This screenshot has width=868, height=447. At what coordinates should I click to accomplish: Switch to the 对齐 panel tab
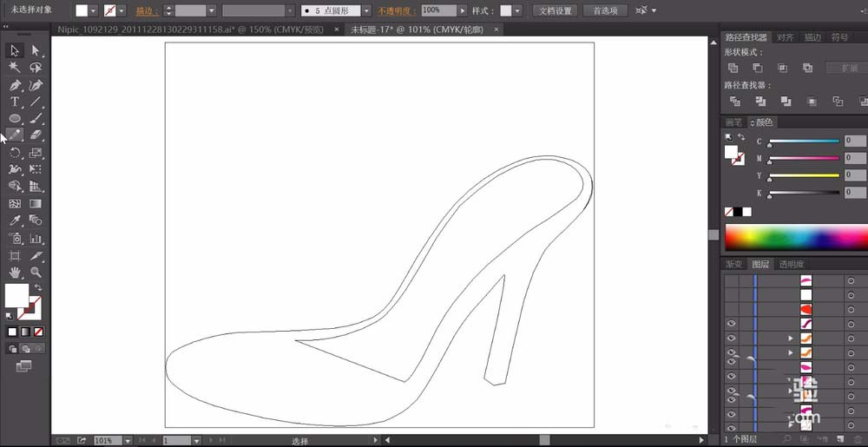tap(785, 37)
